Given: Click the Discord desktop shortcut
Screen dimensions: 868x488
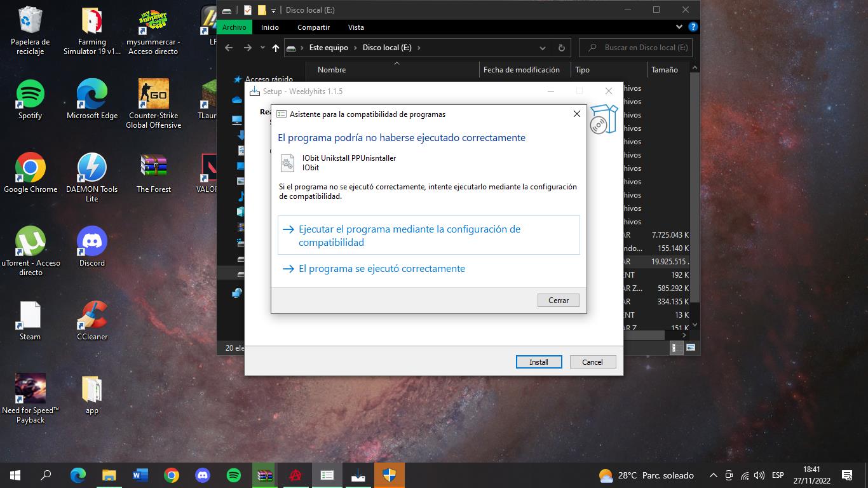Looking at the screenshot, I should [92, 246].
